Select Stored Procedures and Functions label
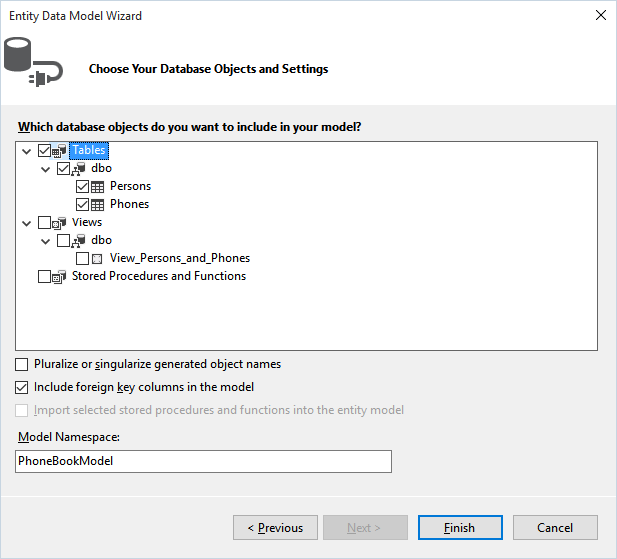617x559 pixels. 159,276
